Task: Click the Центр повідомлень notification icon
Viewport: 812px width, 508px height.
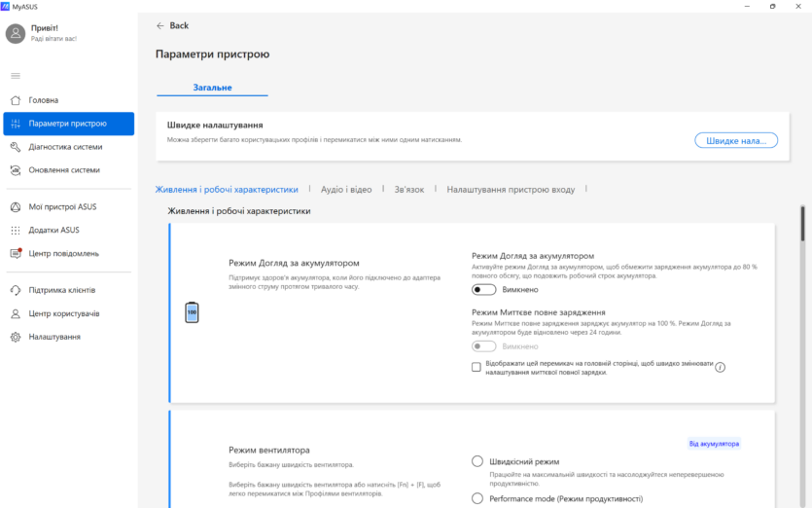Action: [16, 253]
